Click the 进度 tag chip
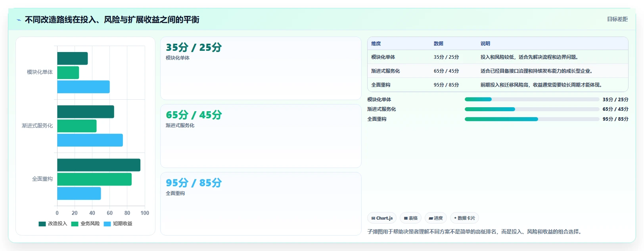This screenshot has width=644, height=251. point(436,218)
